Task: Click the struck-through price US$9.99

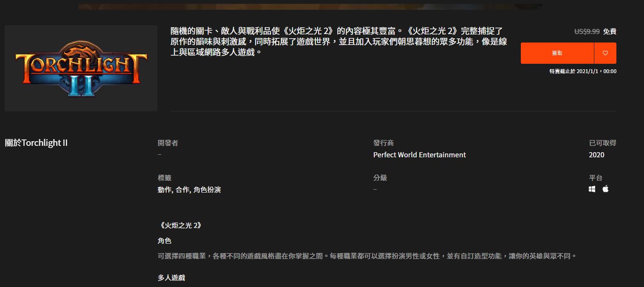Action: coord(587,31)
